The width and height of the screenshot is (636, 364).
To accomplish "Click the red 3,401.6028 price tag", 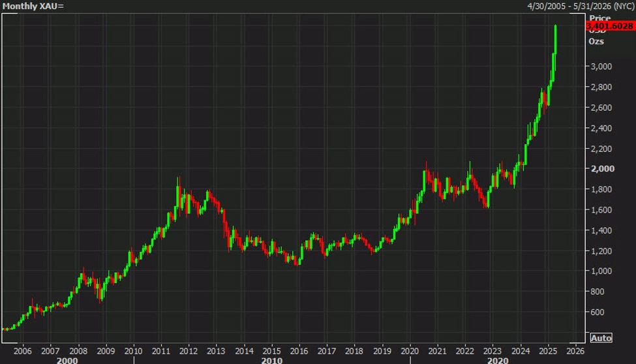I will tap(610, 26).
